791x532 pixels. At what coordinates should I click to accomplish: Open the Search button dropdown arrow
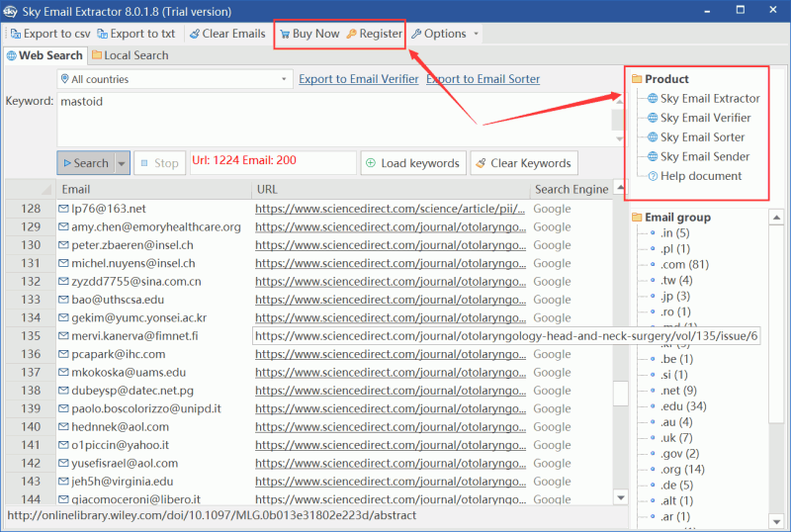point(123,163)
